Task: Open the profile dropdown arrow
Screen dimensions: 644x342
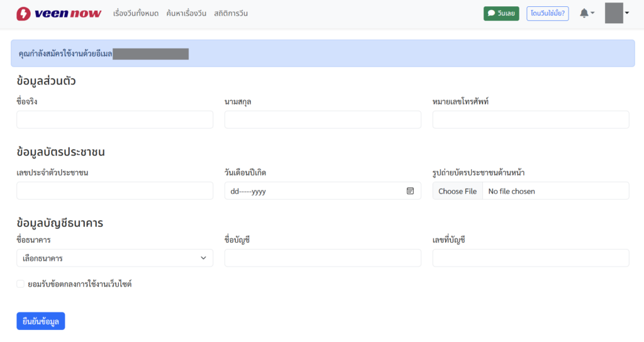Action: point(627,13)
